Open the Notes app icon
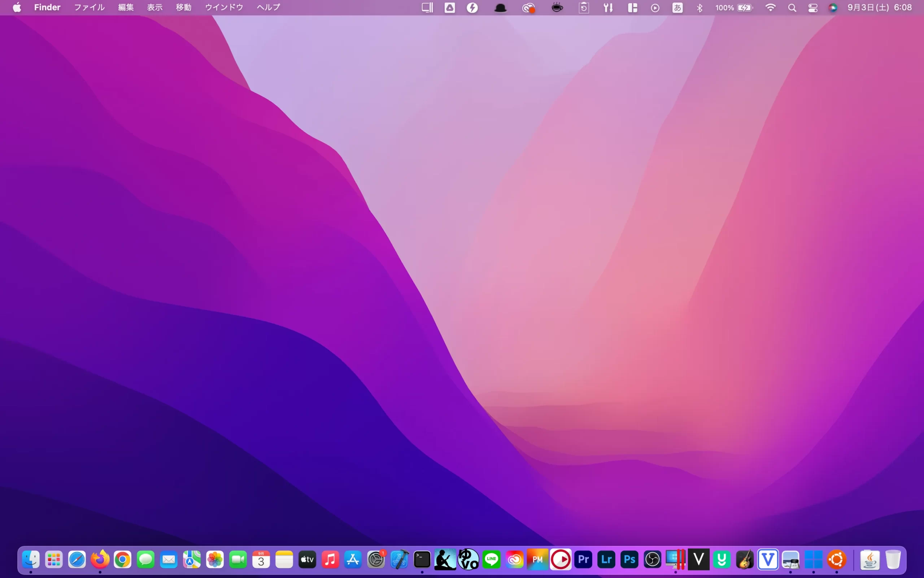 click(x=284, y=560)
